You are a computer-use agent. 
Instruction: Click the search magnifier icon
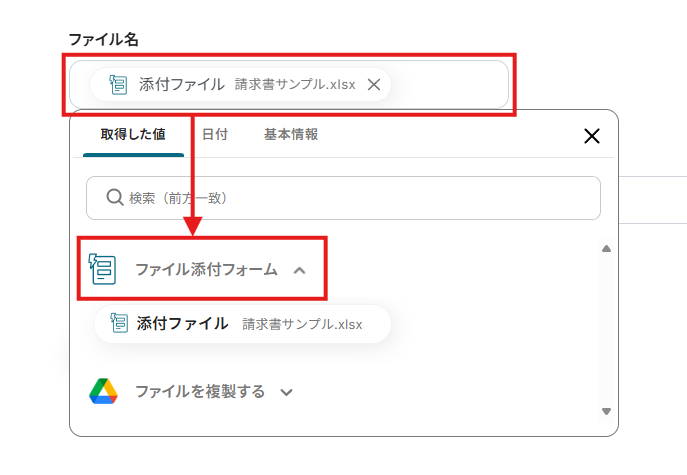[x=114, y=198]
